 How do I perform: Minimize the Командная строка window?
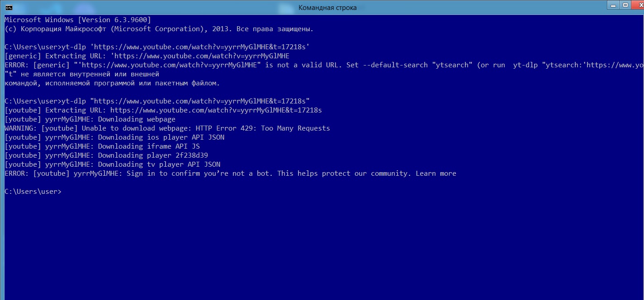point(614,5)
